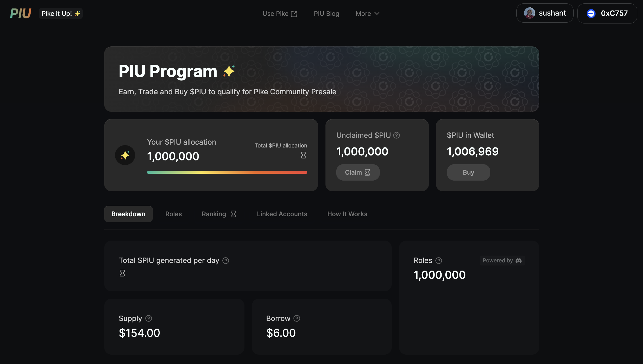Expand the More menu in navigation

click(367, 14)
